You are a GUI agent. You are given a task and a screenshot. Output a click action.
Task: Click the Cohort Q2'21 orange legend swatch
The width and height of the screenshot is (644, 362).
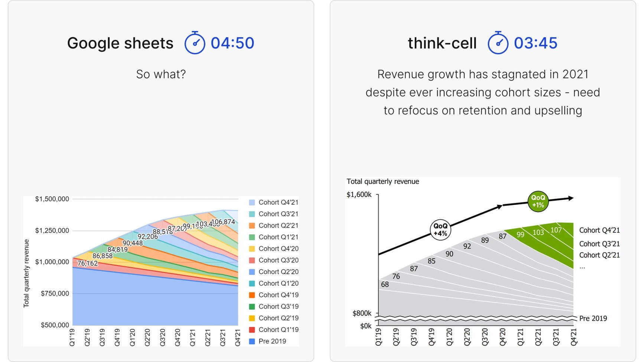(x=252, y=225)
